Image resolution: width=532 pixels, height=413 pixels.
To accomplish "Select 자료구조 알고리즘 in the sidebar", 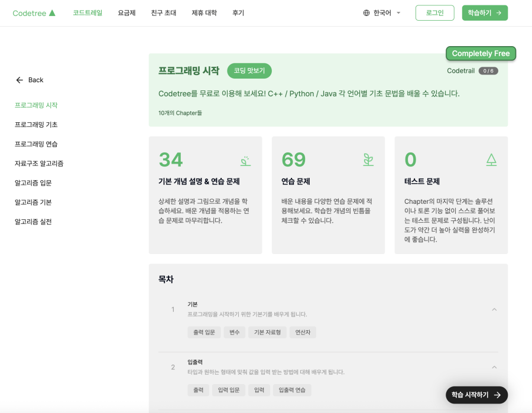I will pos(39,164).
